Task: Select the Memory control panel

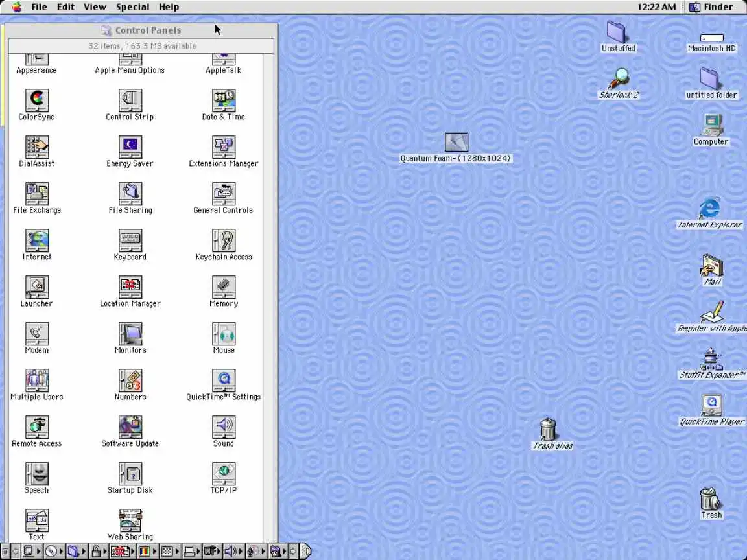Action: tap(224, 287)
